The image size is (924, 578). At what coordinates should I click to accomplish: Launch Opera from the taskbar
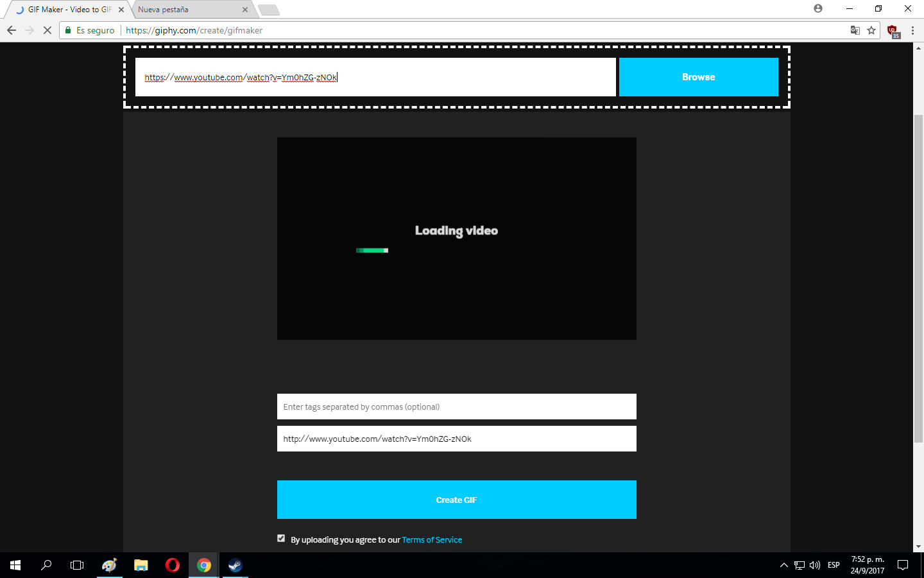tap(172, 565)
